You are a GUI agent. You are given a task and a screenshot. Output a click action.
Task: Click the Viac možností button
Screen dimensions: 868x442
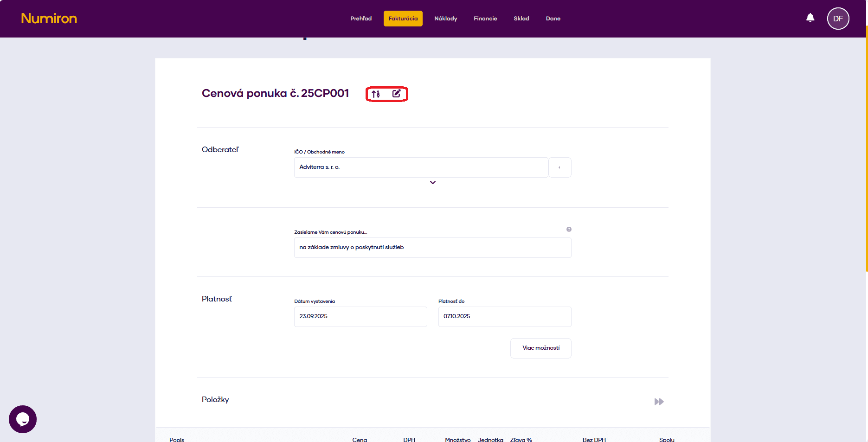click(540, 348)
